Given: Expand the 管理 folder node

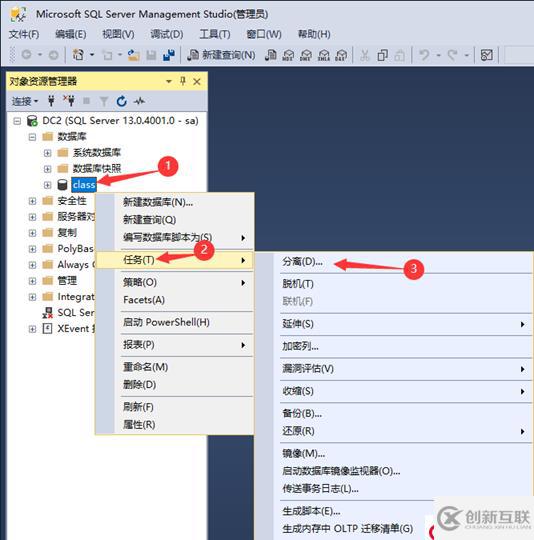Looking at the screenshot, I should pyautogui.click(x=32, y=281).
